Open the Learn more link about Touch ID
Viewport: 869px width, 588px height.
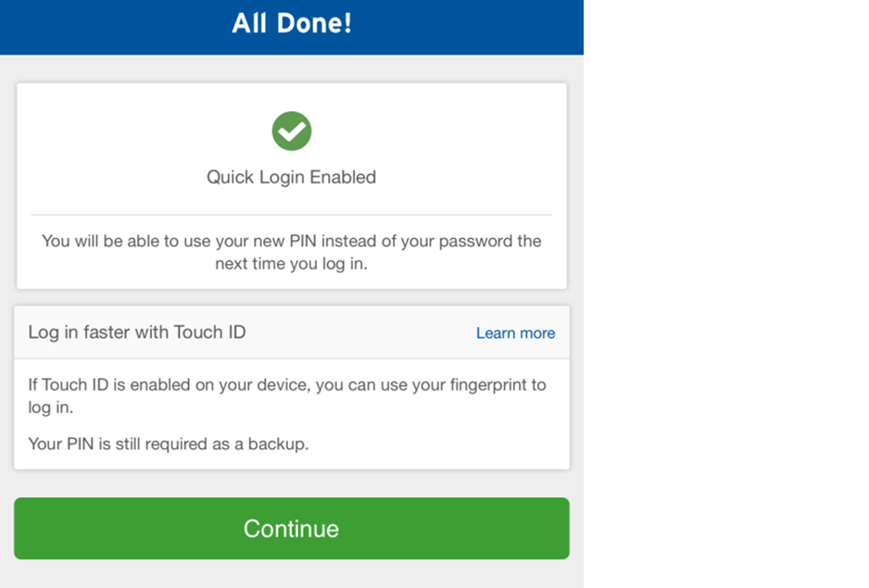(515, 333)
